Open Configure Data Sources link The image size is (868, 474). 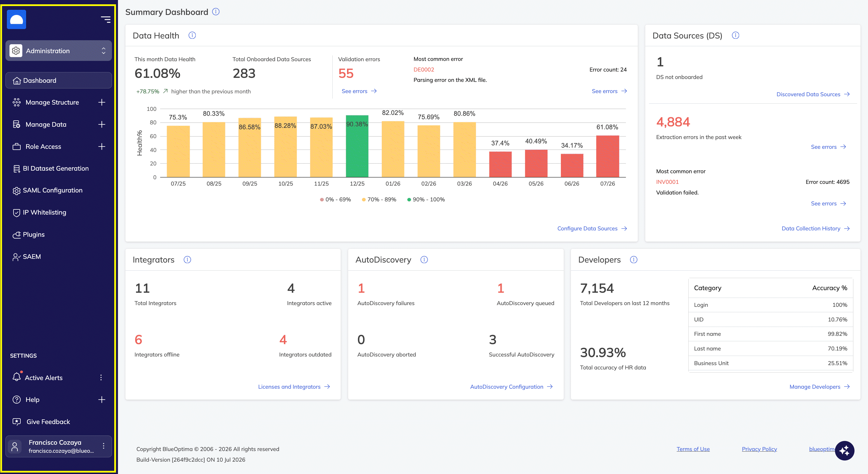(592, 229)
